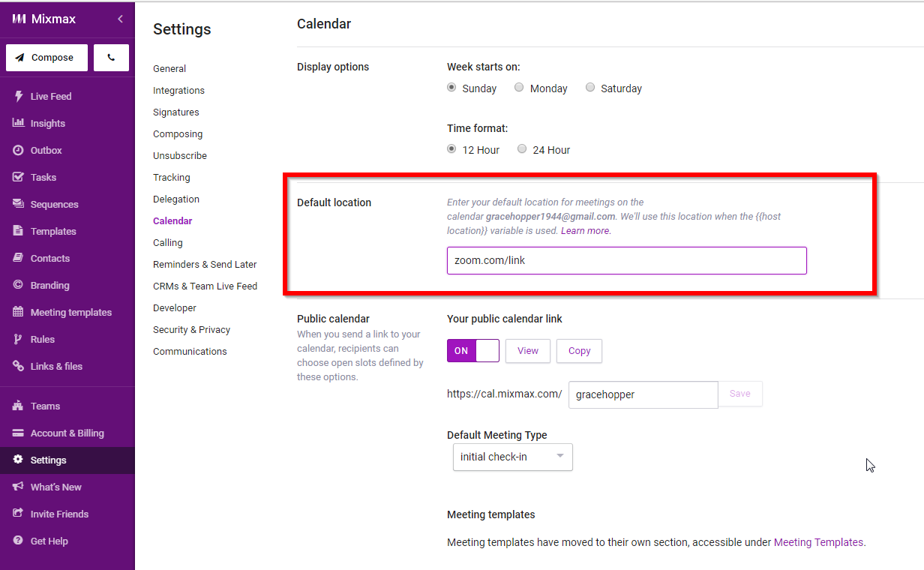Click the Copy calendar link button
The height and width of the screenshot is (570, 924).
579,350
